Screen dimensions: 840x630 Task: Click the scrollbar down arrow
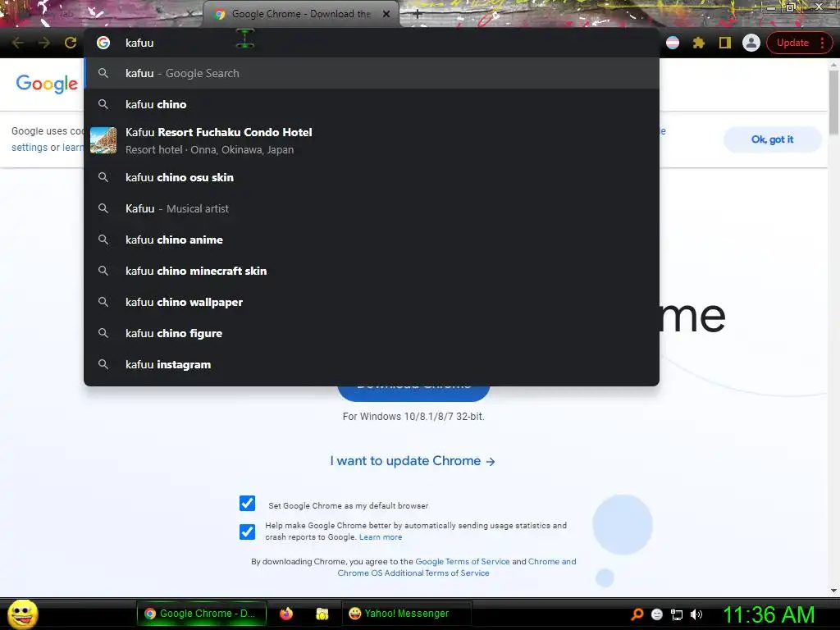[833, 591]
